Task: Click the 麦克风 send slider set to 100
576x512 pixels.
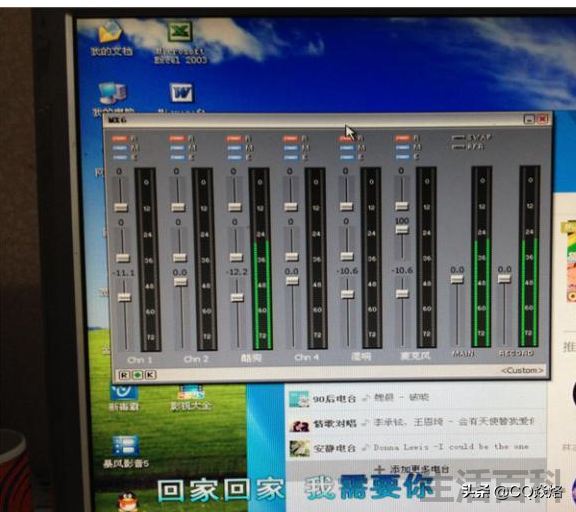Action: click(x=402, y=230)
